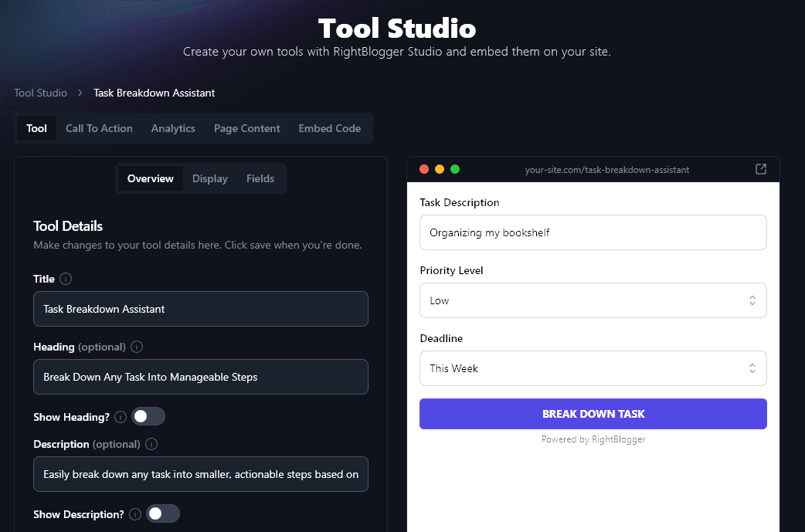This screenshot has height=532, width=805.
Task: Click inside the Task Description field
Action: pyautogui.click(x=593, y=232)
